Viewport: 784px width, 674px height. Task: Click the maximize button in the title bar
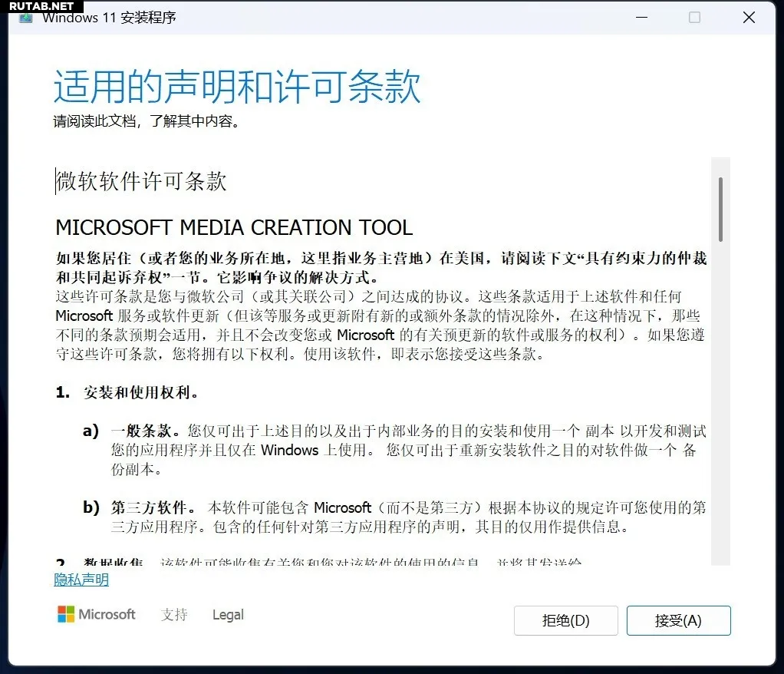[694, 17]
